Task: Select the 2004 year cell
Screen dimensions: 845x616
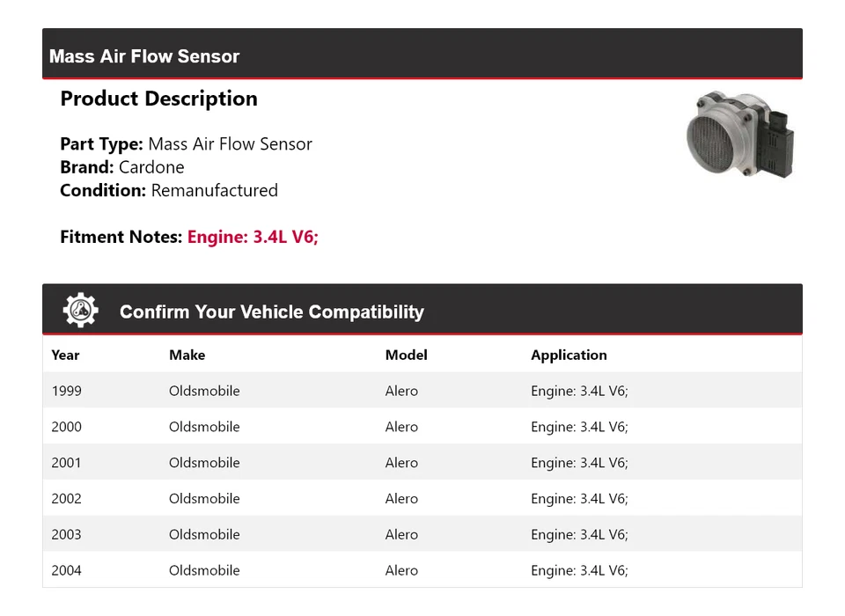Action: [x=66, y=570]
